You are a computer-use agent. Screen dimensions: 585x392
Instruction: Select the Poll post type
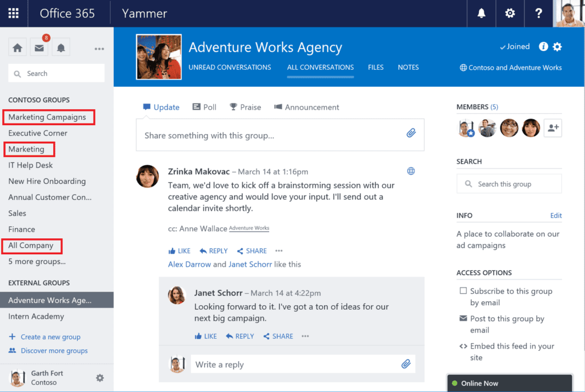(x=204, y=107)
